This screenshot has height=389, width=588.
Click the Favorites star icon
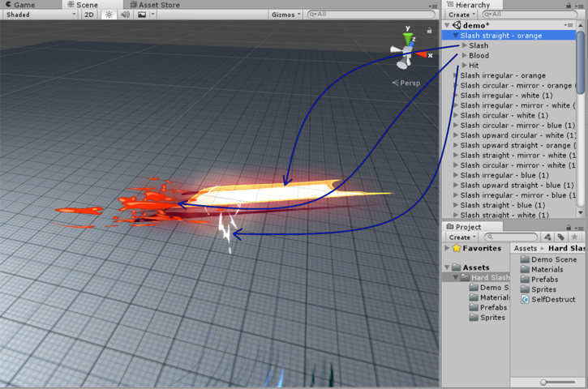point(457,248)
